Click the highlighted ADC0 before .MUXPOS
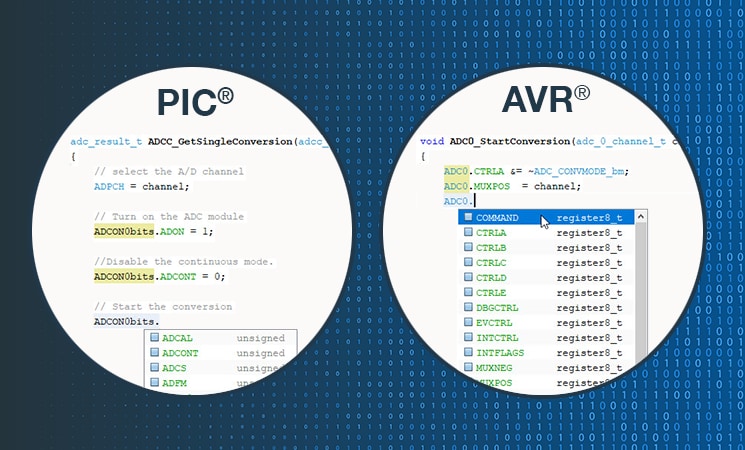745x450 pixels. [x=455, y=186]
